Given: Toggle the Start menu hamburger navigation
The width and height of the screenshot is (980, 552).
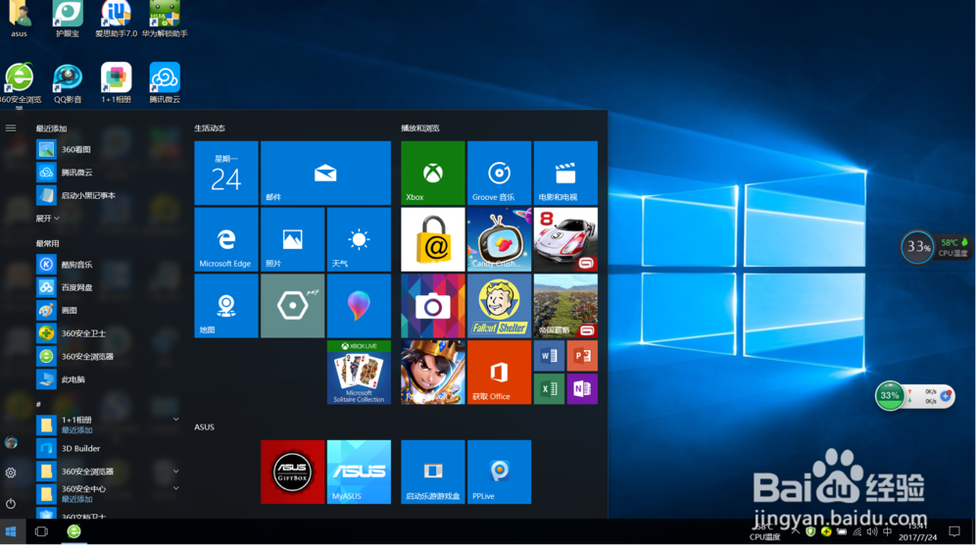Looking at the screenshot, I should pos(11,128).
